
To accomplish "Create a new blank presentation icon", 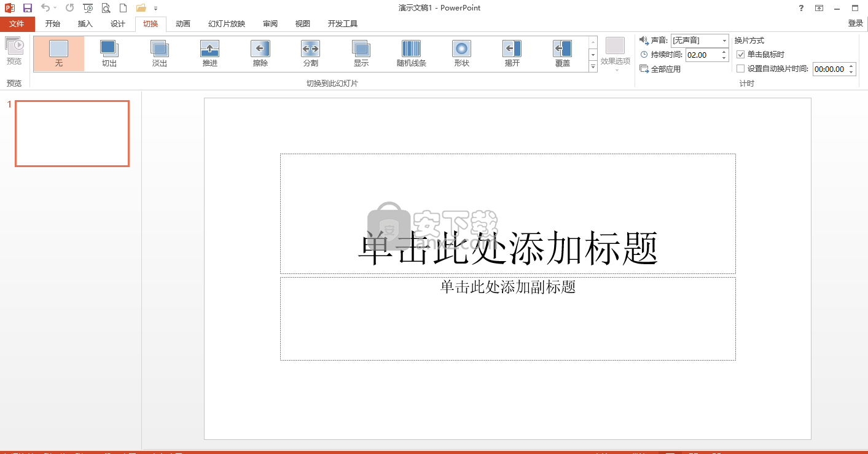I will (123, 8).
